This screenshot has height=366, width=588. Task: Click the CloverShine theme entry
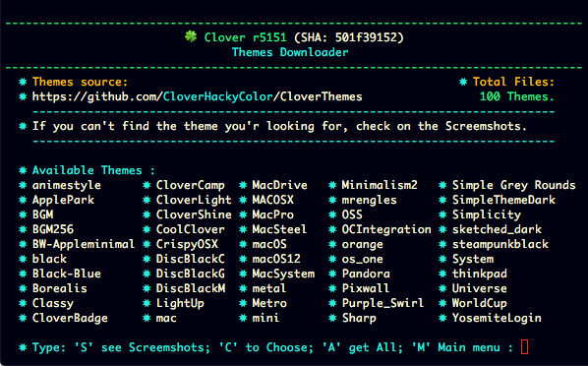pos(194,214)
